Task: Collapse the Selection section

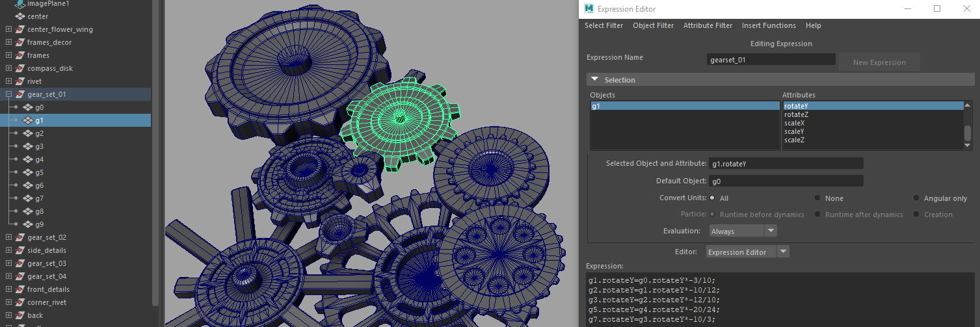Action: [595, 80]
